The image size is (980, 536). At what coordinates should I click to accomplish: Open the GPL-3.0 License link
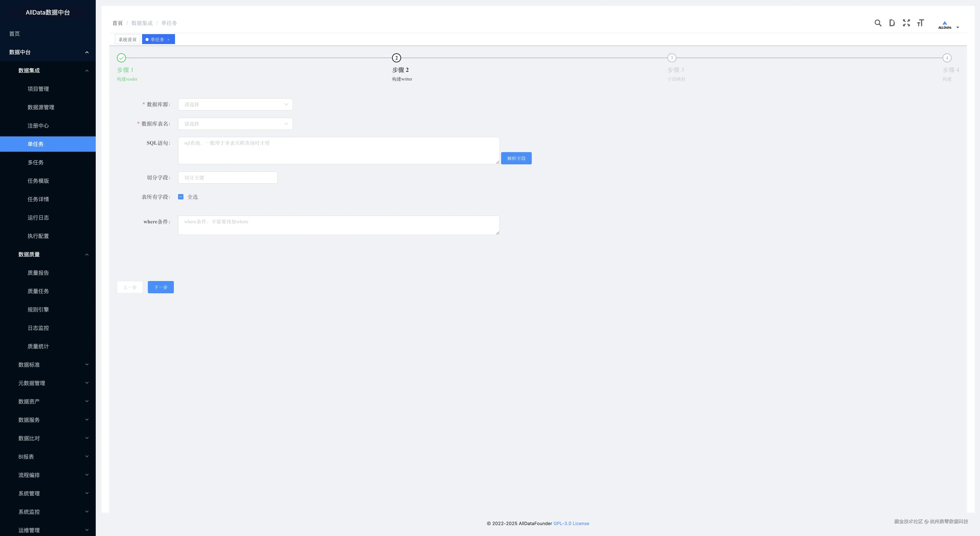tap(571, 523)
